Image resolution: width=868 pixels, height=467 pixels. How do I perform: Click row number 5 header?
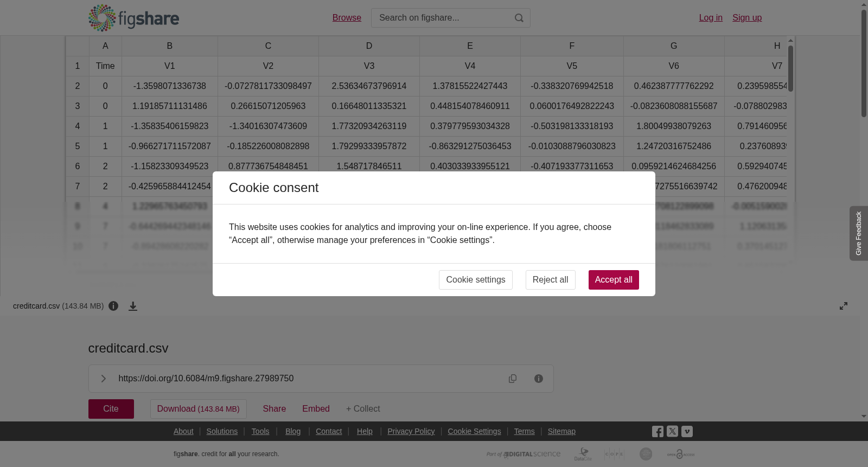(x=78, y=146)
